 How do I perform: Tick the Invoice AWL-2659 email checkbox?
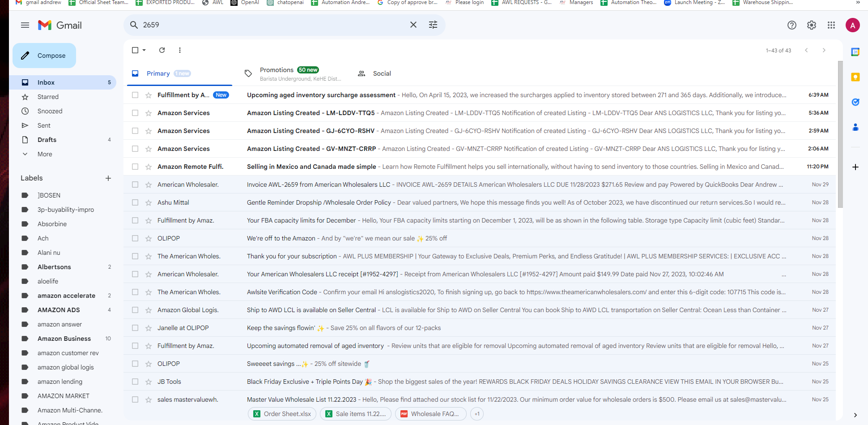click(135, 185)
